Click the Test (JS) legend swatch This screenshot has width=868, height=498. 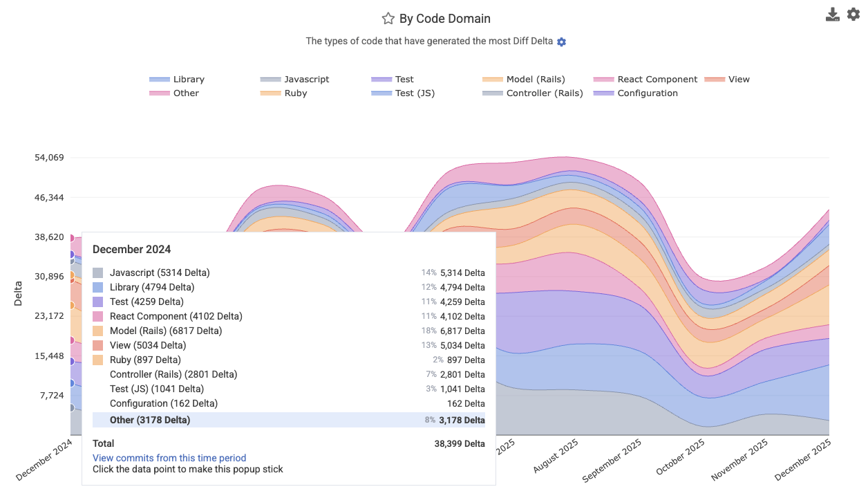pos(381,93)
